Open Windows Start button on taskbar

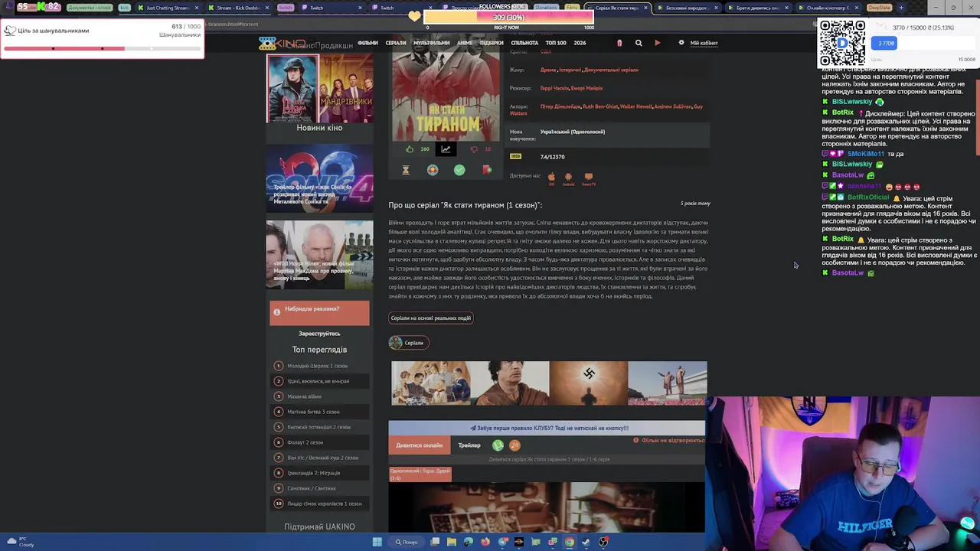(377, 542)
